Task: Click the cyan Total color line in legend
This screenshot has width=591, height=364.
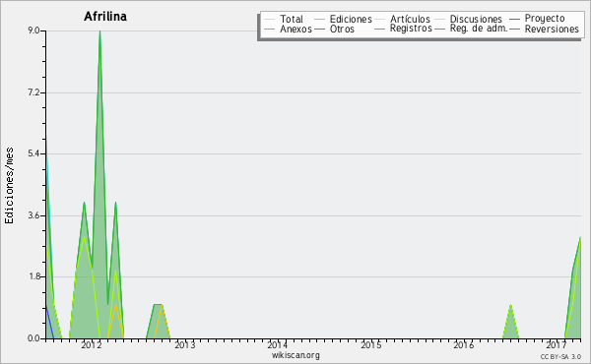Action: click(x=270, y=19)
